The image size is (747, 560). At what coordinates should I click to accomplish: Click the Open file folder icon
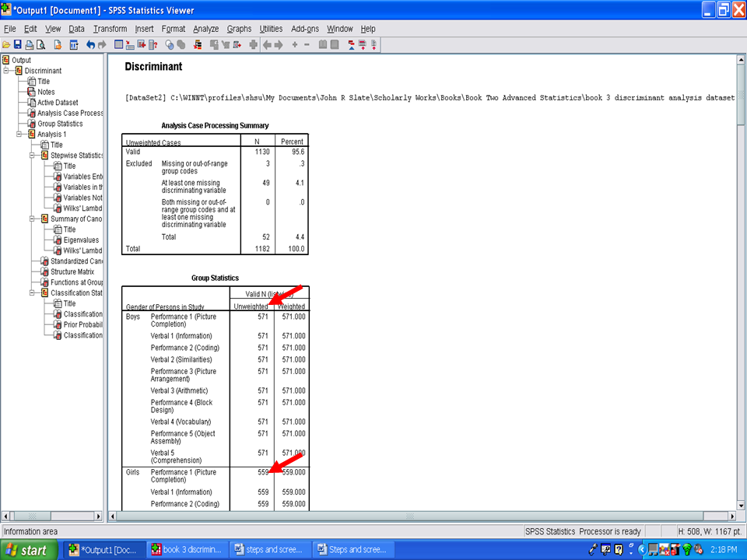click(6, 44)
